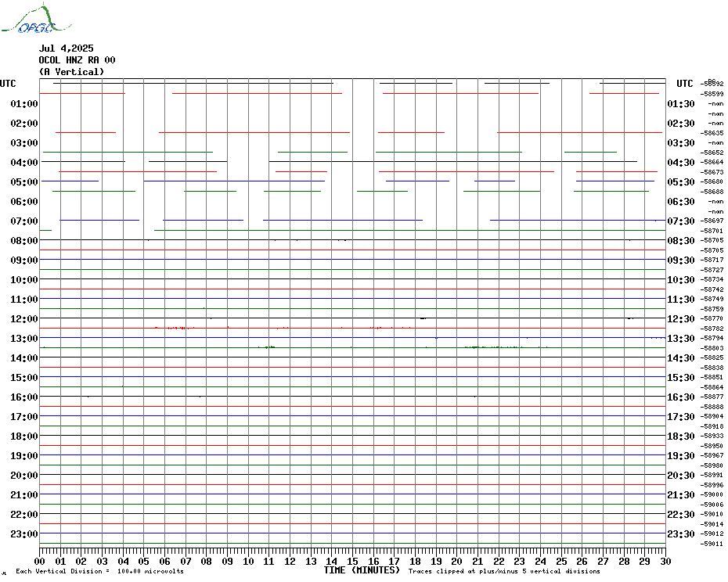
Task: Click the DC offset value '-58825'
Action: tap(712, 357)
